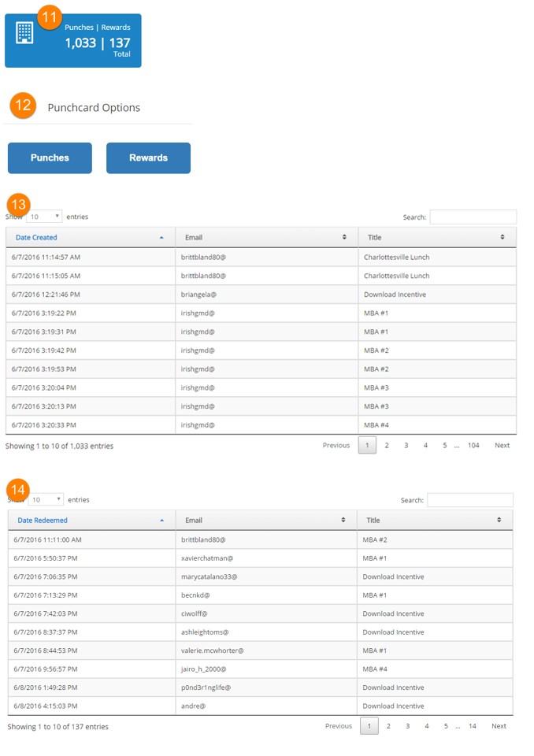The image size is (534, 756).
Task: Go to page 2 of punches table
Action: point(387,445)
